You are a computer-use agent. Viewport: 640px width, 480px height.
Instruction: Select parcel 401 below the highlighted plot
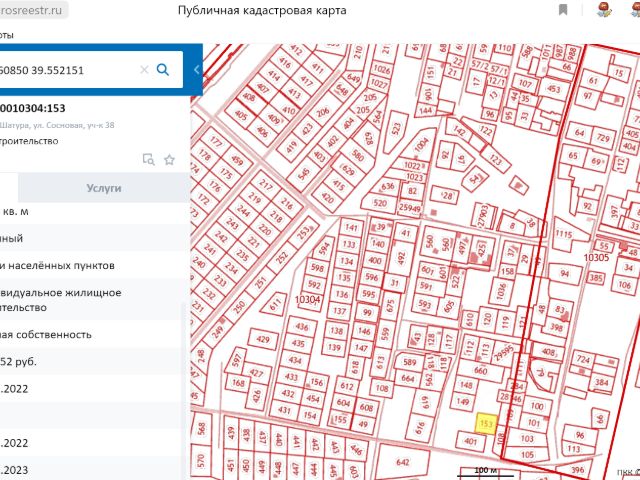tap(471, 442)
